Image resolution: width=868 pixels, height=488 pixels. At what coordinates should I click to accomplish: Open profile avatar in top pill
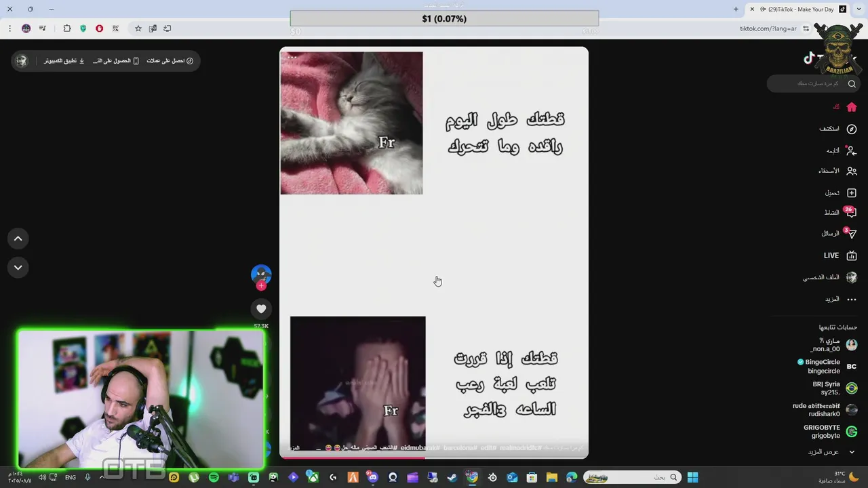(22, 61)
